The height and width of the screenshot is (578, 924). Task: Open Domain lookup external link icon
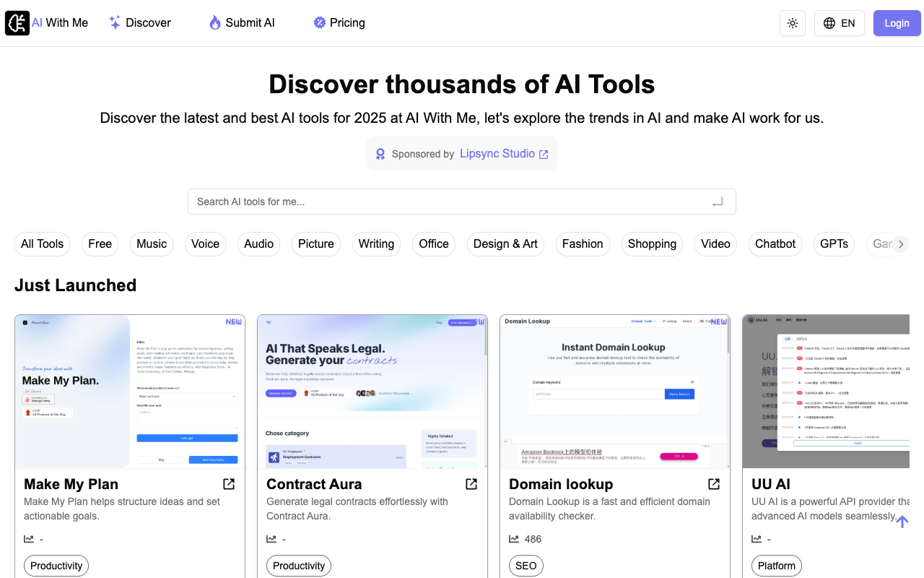pos(714,484)
